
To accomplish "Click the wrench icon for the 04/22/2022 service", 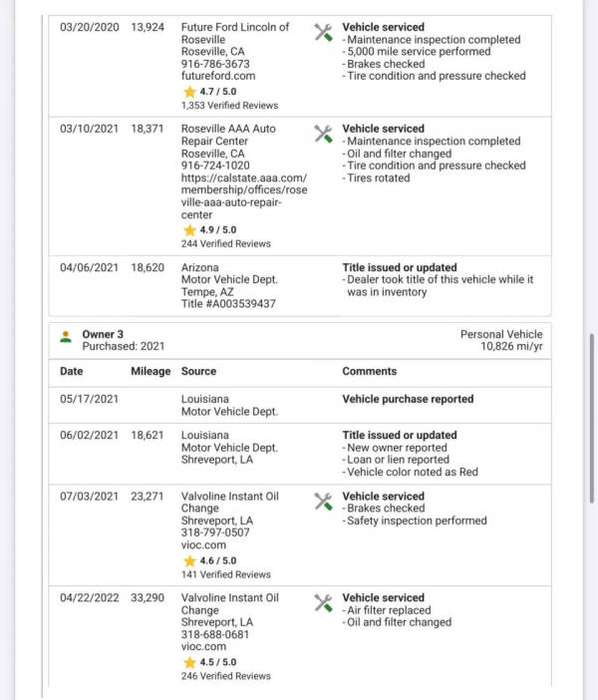I will coord(323,602).
